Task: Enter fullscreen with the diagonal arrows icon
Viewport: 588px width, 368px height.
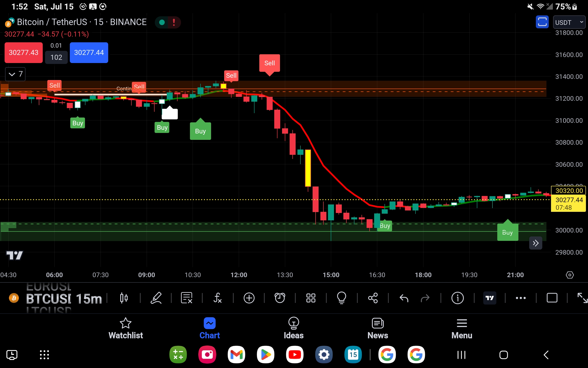Action: point(582,298)
